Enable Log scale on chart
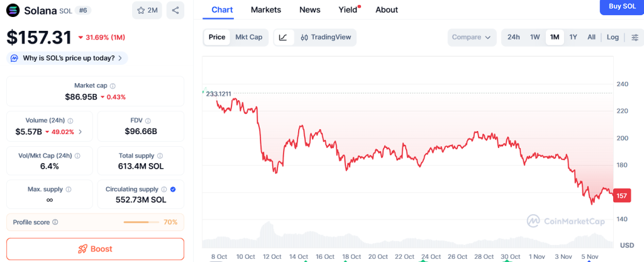 [613, 37]
